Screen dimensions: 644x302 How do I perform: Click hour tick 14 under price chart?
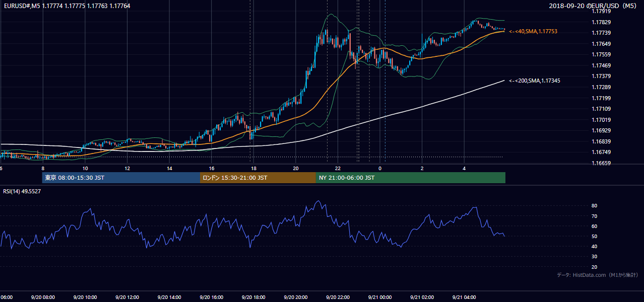[169, 168]
